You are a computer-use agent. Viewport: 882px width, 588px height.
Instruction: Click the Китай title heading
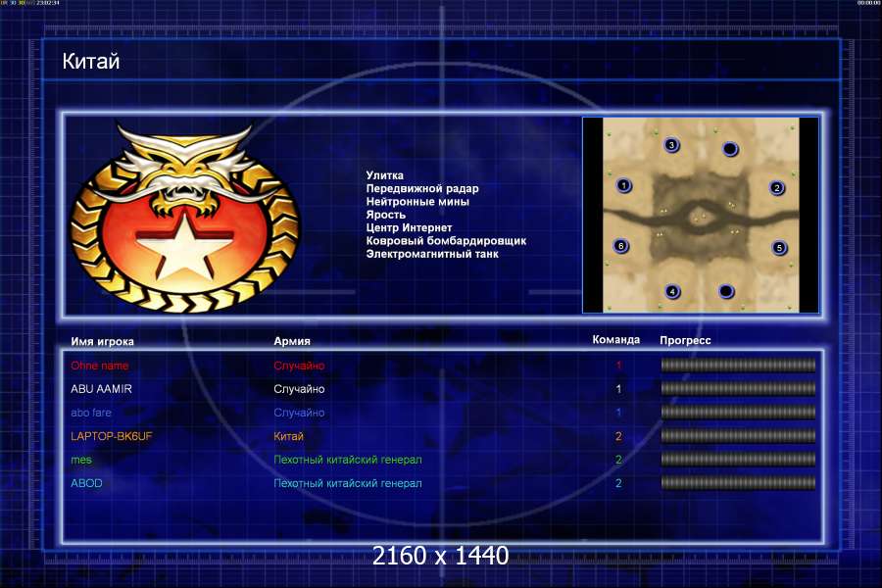(91, 61)
